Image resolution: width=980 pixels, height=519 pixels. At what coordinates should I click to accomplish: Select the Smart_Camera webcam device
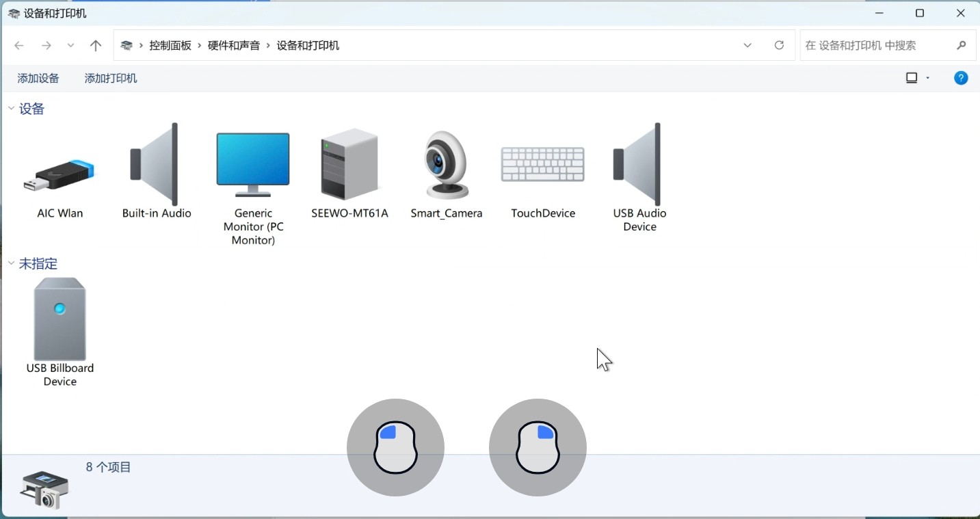click(446, 165)
